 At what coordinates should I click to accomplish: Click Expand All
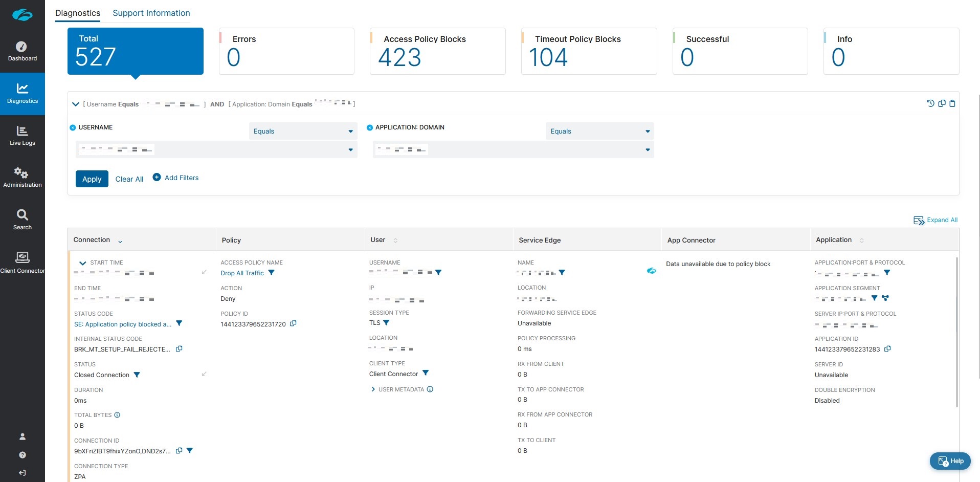936,220
